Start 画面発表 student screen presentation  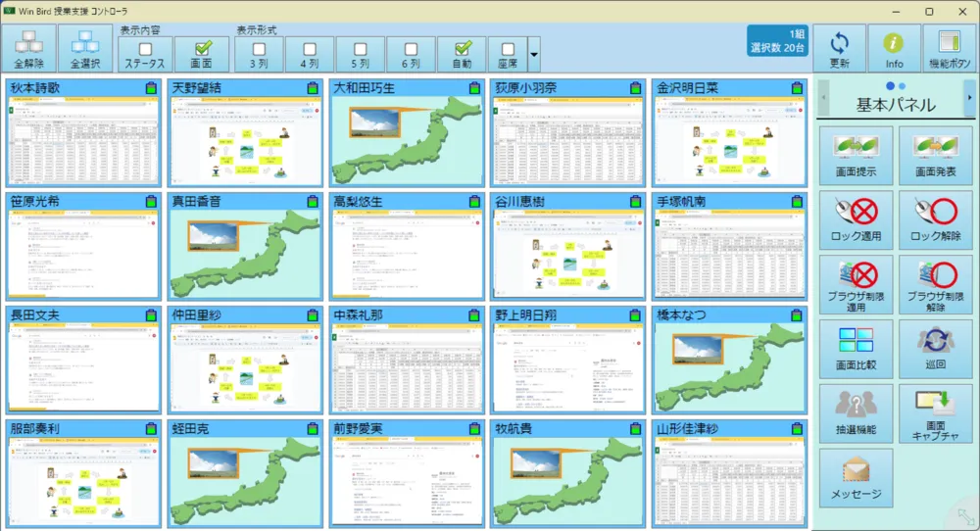[935, 156]
